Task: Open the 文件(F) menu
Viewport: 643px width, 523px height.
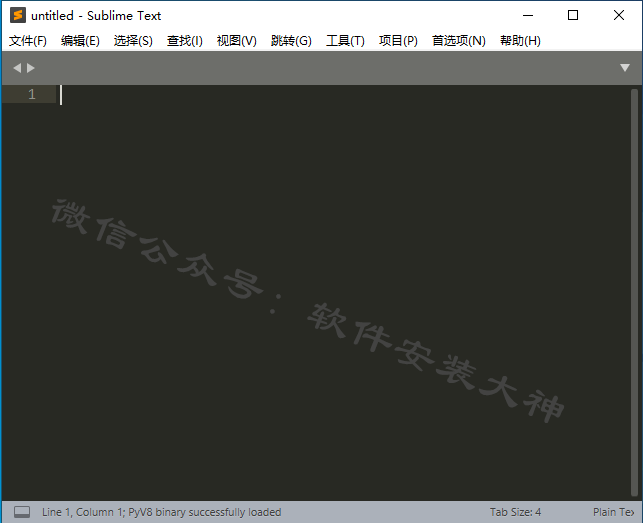Action: click(x=28, y=41)
